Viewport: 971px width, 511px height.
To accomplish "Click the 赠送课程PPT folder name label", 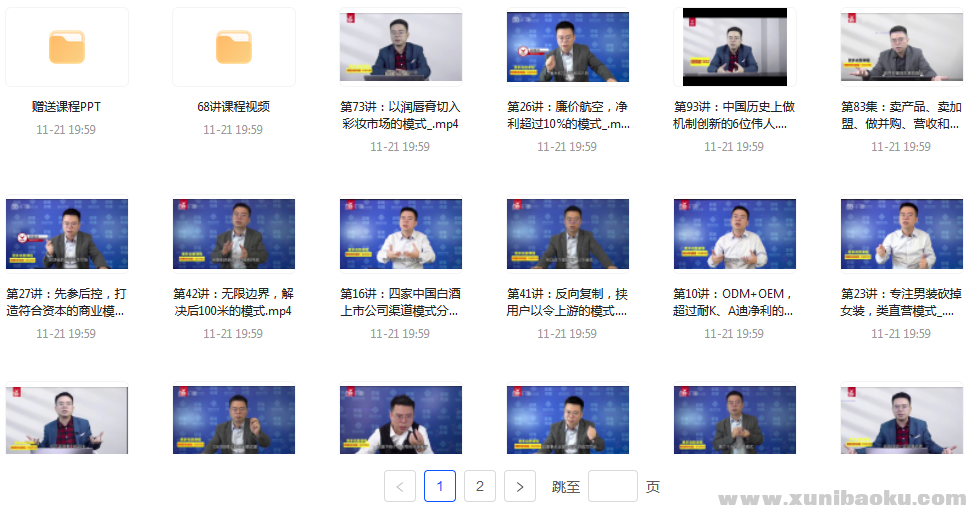I will [x=67, y=107].
